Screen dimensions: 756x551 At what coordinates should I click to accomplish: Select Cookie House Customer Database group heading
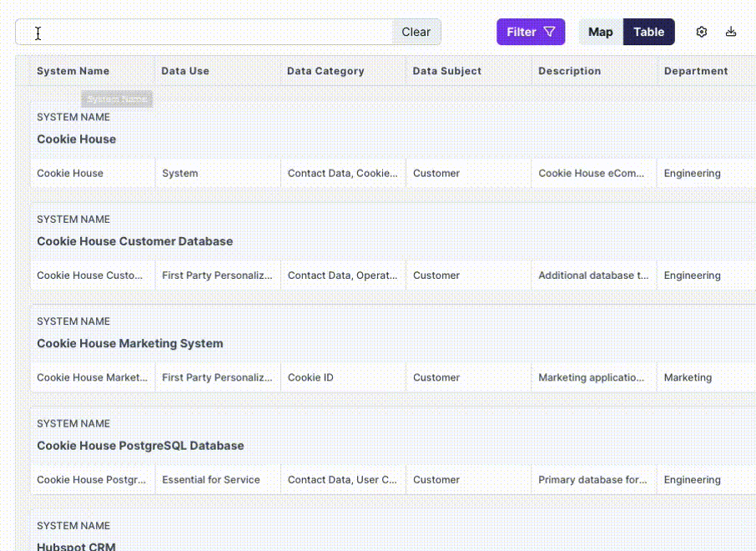click(x=135, y=241)
